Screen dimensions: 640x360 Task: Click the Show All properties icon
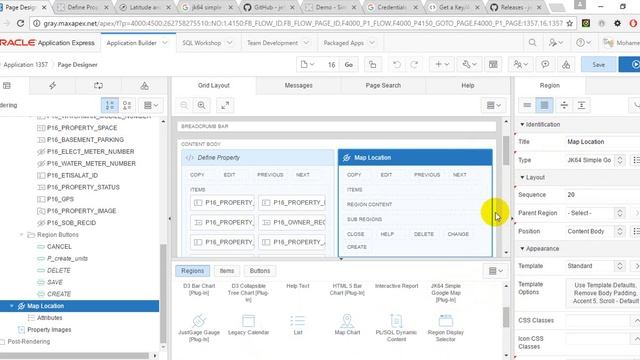pyautogui.click(x=544, y=105)
